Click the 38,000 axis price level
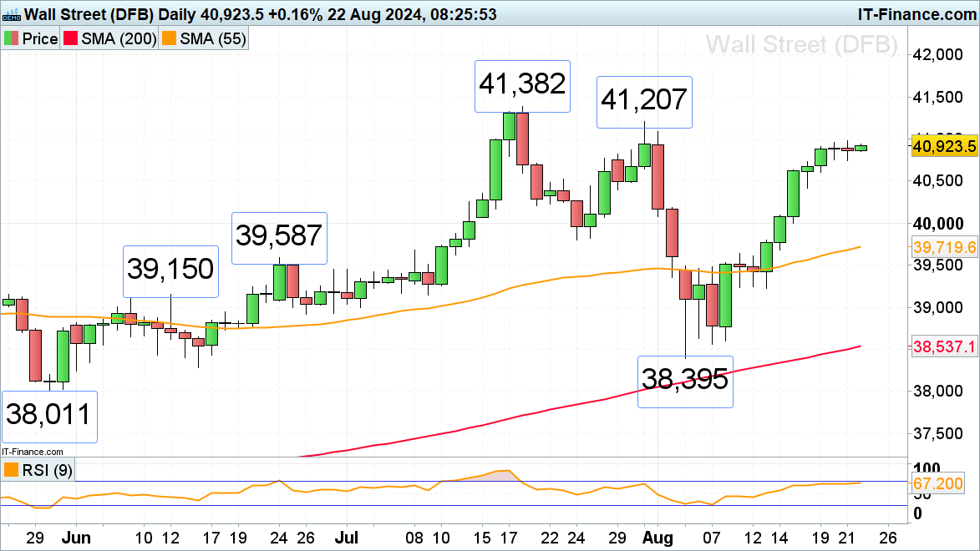The image size is (980, 551). (x=938, y=391)
